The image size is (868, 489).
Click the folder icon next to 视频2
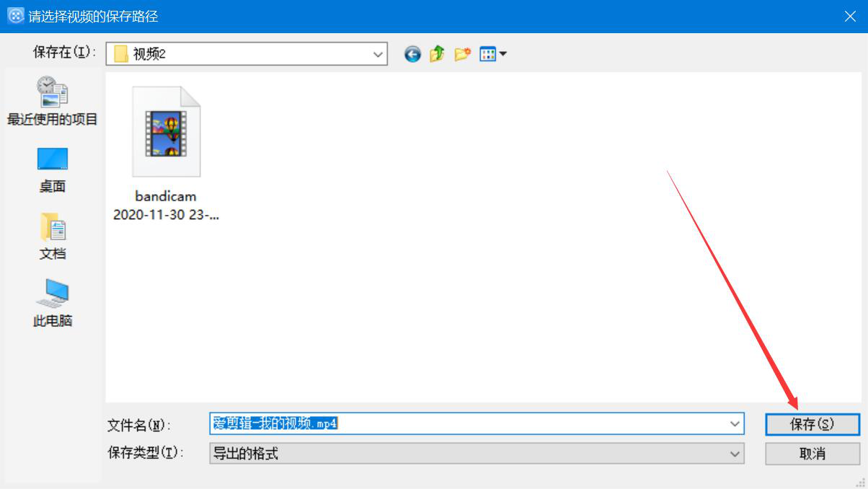120,54
